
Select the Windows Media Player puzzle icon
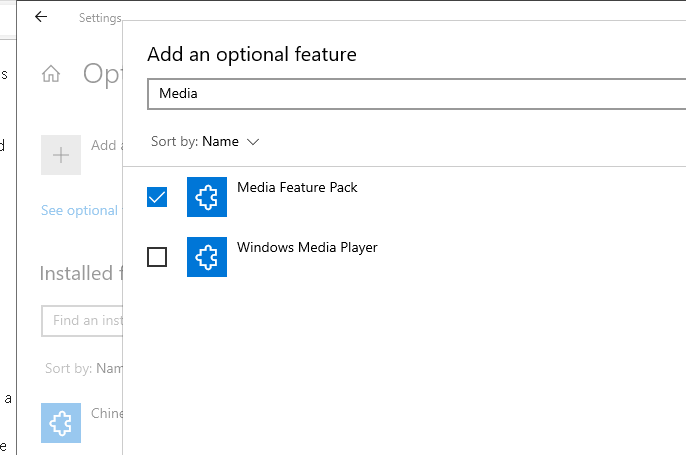[x=207, y=257]
